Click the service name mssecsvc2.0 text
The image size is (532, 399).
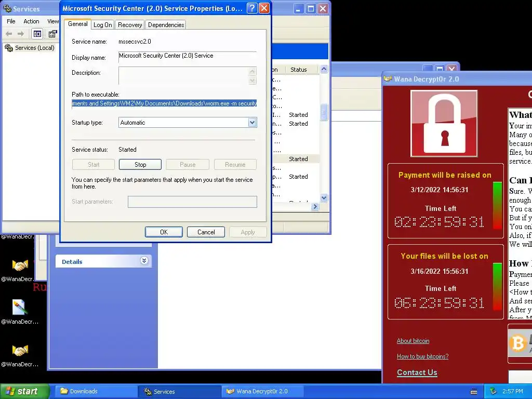[135, 42]
